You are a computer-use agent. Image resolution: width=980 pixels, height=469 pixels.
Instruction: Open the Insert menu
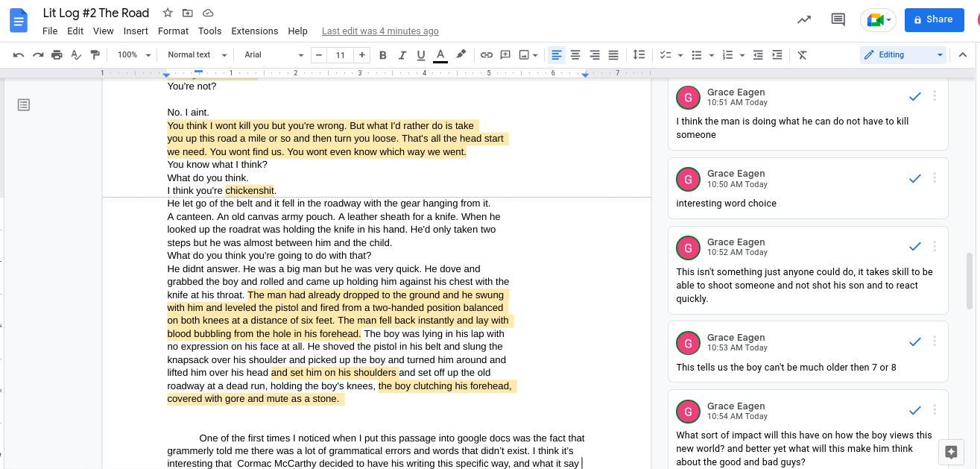tap(136, 31)
